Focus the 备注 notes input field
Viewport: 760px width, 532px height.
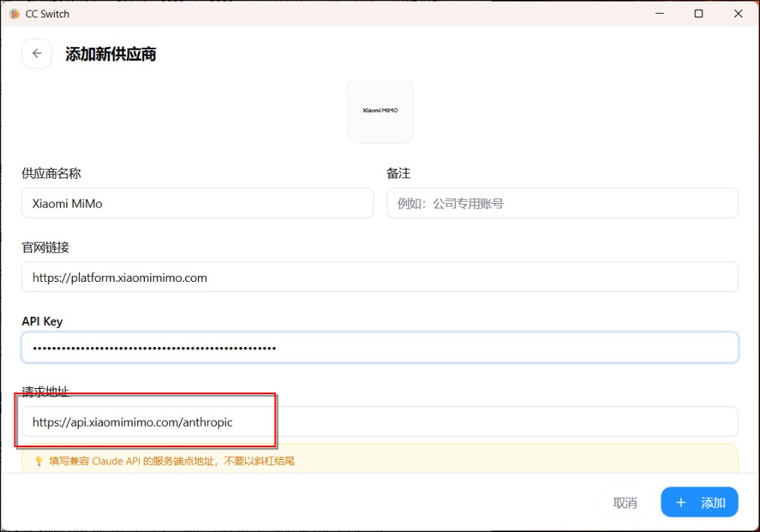coord(562,203)
